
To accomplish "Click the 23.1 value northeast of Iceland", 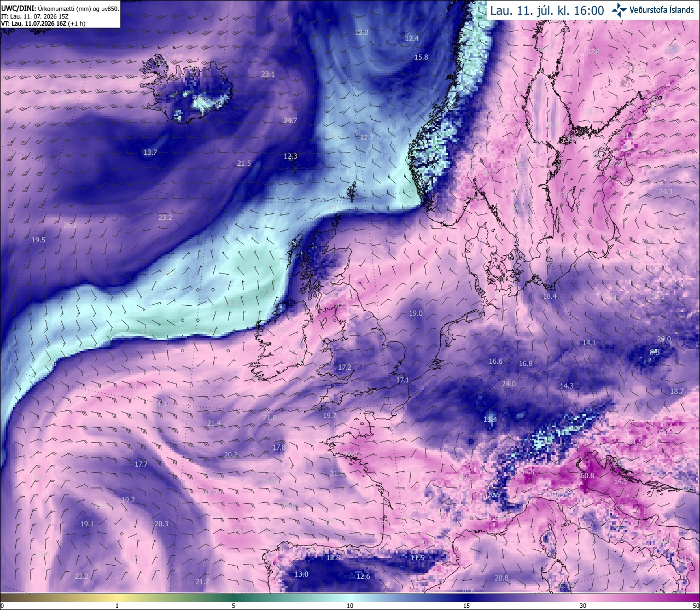I will (268, 74).
